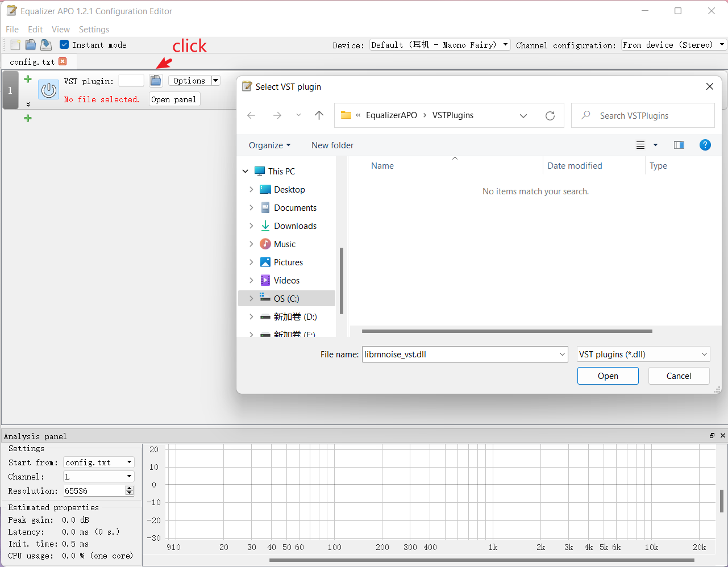Click the Open file toolbar icon
This screenshot has height=567, width=728.
pos(31,45)
